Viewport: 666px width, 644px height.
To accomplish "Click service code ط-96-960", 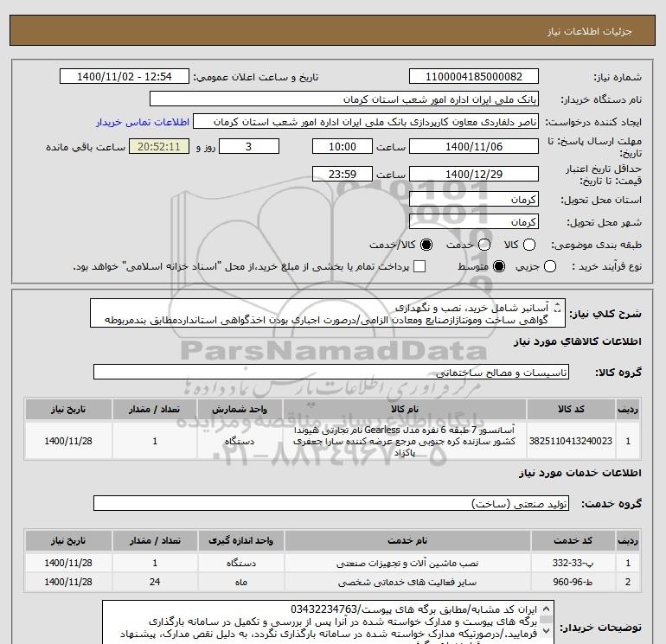I will [573, 582].
